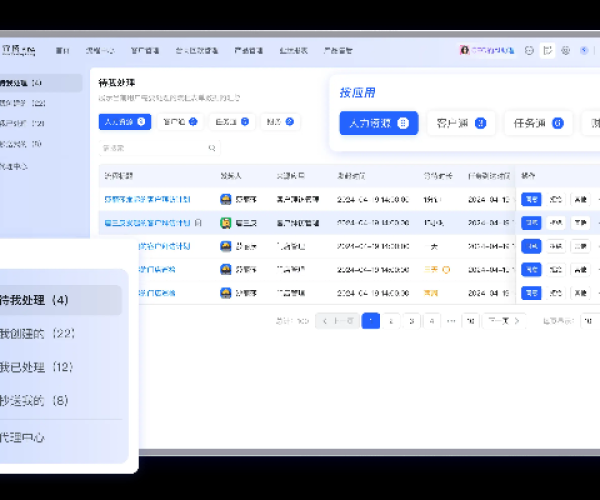The image size is (600, 500).
Task: Click the initiator avatar in the last table row
Action: pyautogui.click(x=226, y=293)
